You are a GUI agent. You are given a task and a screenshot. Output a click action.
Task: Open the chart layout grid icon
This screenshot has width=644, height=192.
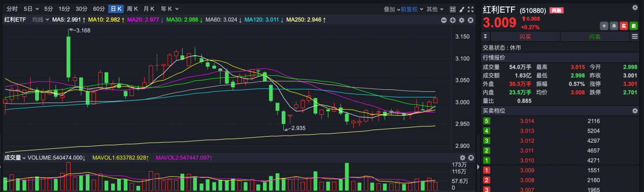(453, 9)
